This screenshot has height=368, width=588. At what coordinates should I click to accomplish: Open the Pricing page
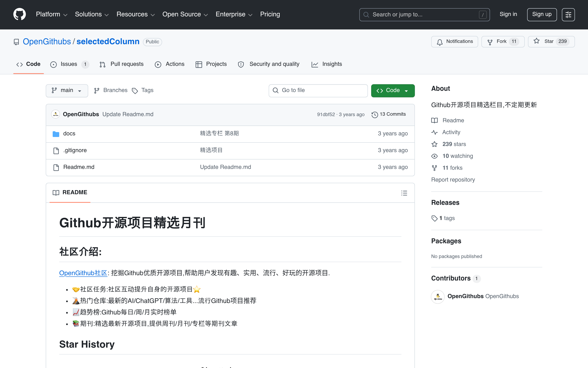tap(270, 14)
